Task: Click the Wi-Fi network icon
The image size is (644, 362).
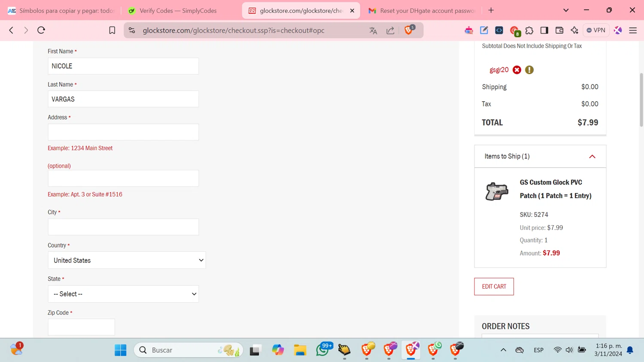Action: [557, 350]
